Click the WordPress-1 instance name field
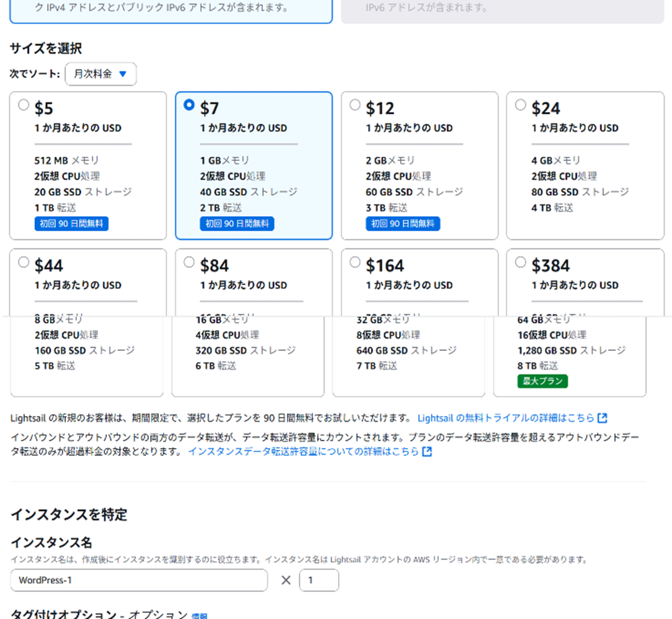The height and width of the screenshot is (619, 672). click(139, 580)
